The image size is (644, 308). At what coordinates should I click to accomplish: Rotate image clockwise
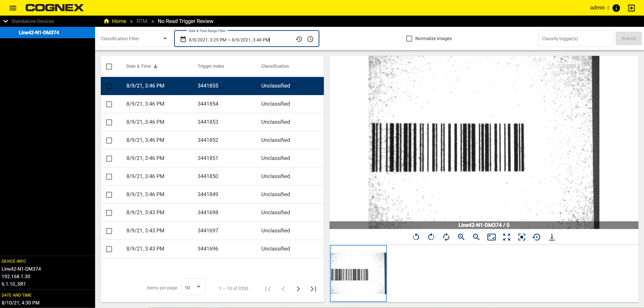(x=431, y=237)
